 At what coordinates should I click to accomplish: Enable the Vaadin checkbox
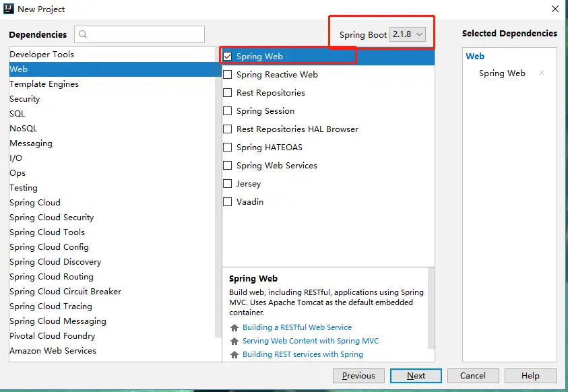point(228,201)
